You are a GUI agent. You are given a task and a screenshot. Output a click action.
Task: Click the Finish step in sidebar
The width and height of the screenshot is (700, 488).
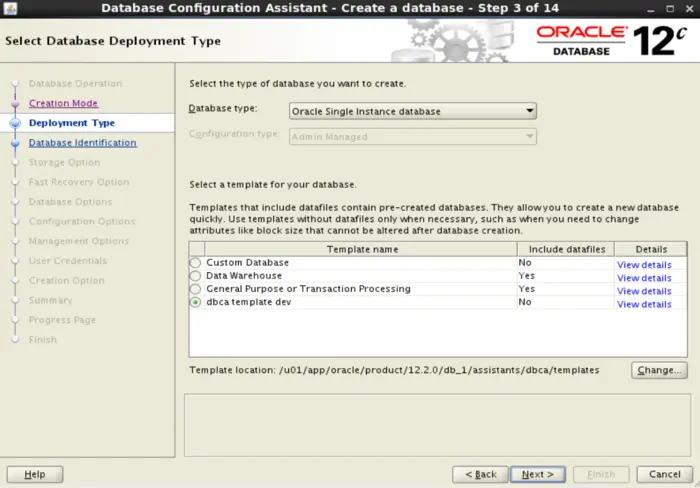click(42, 339)
